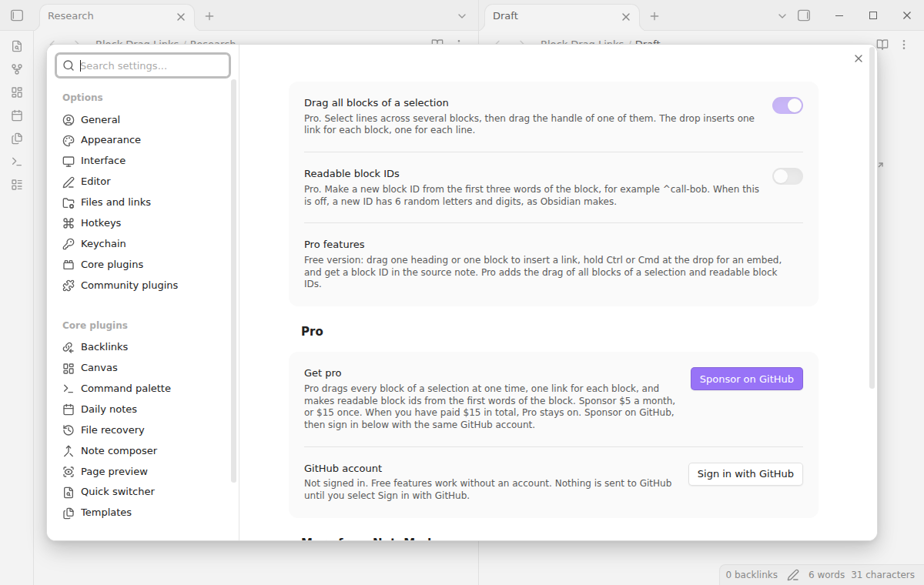The image size is (924, 585).
Task: Toggle the left sidebar icon
Action: [x=17, y=15]
